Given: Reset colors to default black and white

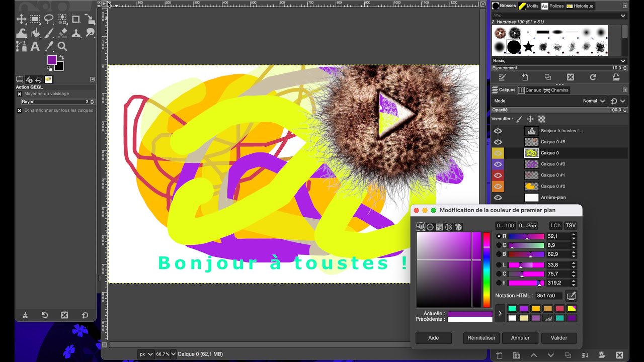Looking at the screenshot, I should [x=50, y=69].
